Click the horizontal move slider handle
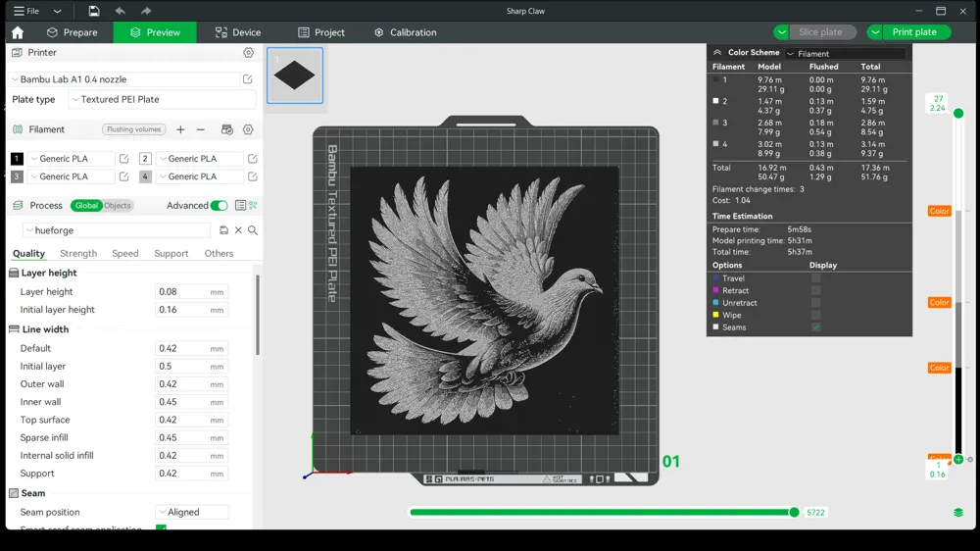This screenshot has width=980, height=551. pyautogui.click(x=794, y=512)
